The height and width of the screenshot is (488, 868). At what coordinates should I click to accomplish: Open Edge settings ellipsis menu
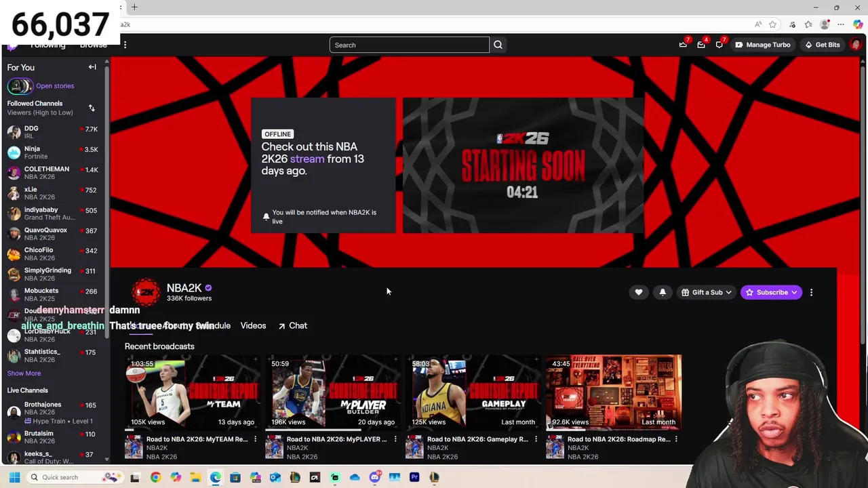point(841,24)
